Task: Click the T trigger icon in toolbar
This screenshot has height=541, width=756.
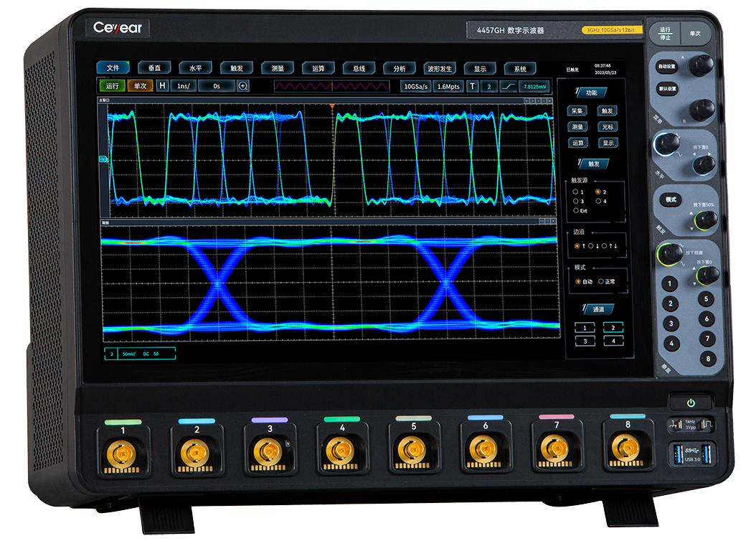Action: [472, 87]
